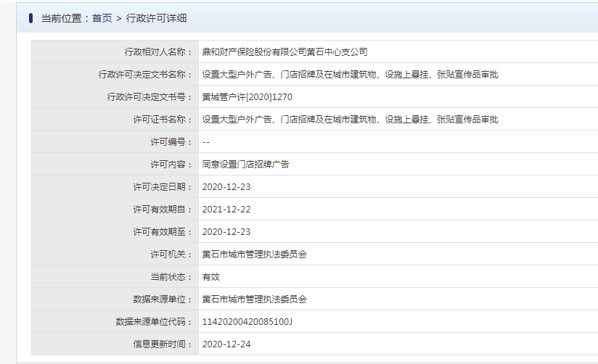Select the 许可证书名称 value text

[350, 120]
